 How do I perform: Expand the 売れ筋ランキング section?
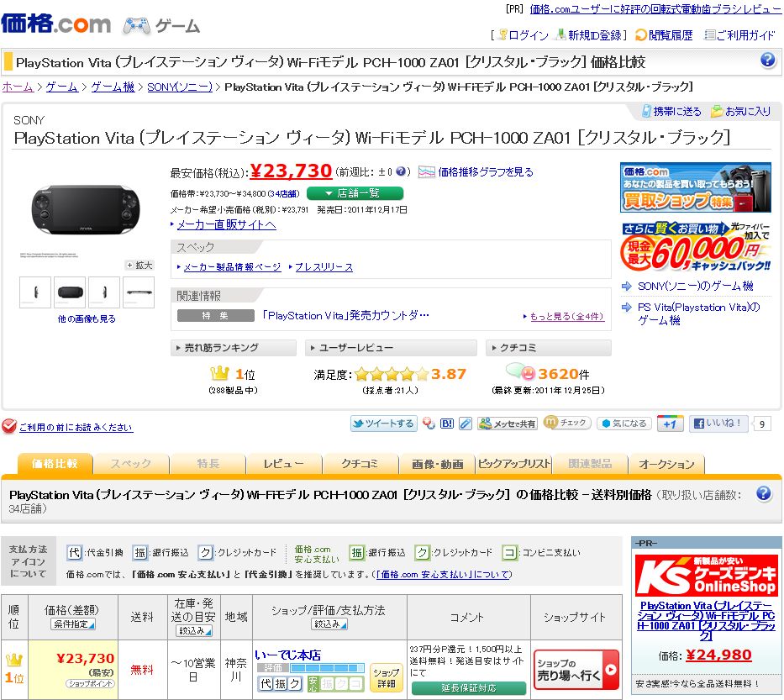233,348
